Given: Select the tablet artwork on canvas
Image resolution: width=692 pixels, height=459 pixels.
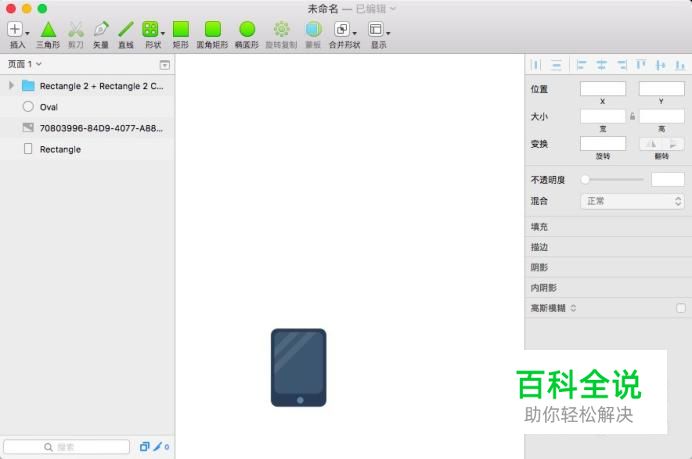Looking at the screenshot, I should coord(299,368).
